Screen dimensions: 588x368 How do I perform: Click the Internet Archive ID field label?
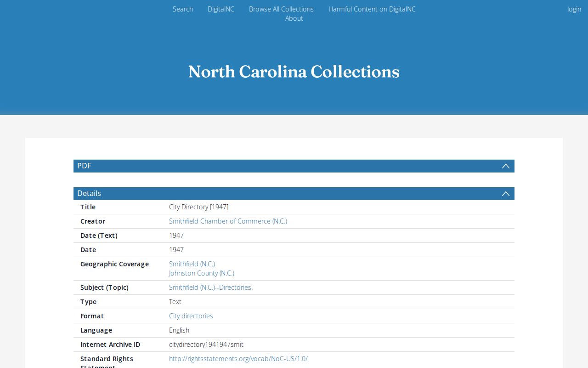tap(110, 345)
